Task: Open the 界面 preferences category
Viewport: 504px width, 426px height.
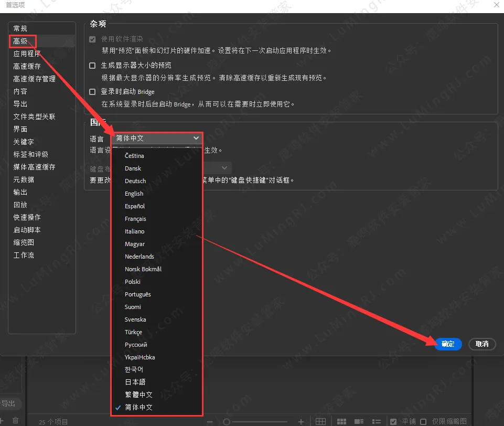Action: (x=20, y=129)
